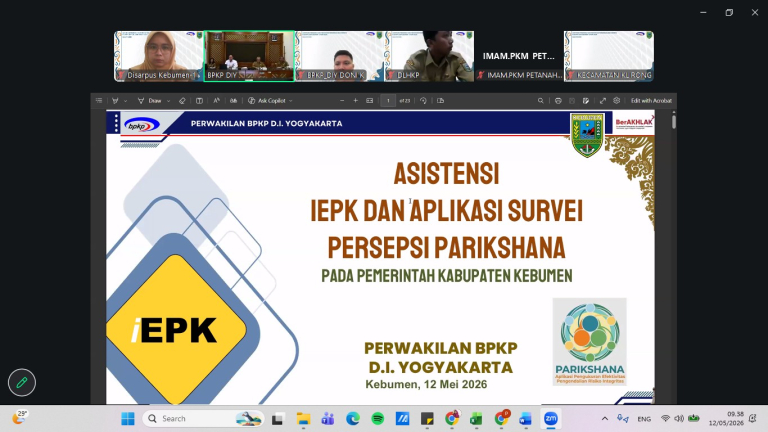Open Sticky Notes from taskbar
The image size is (768, 432).
point(427,419)
